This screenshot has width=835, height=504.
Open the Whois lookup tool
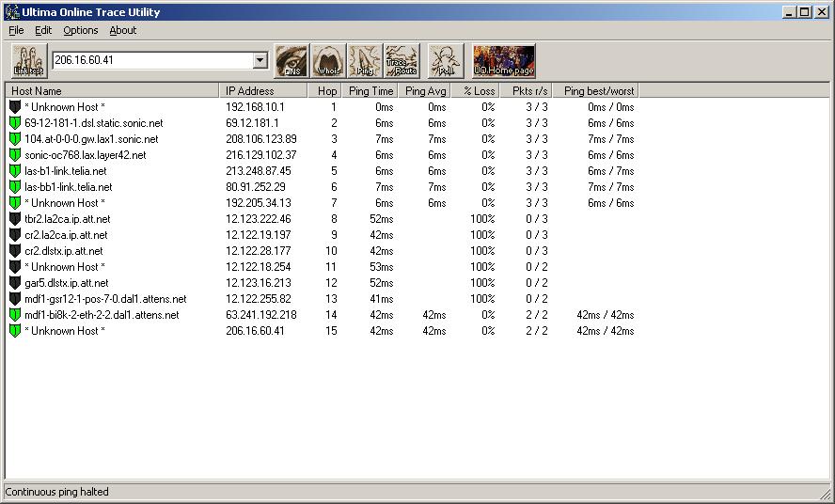click(x=328, y=61)
